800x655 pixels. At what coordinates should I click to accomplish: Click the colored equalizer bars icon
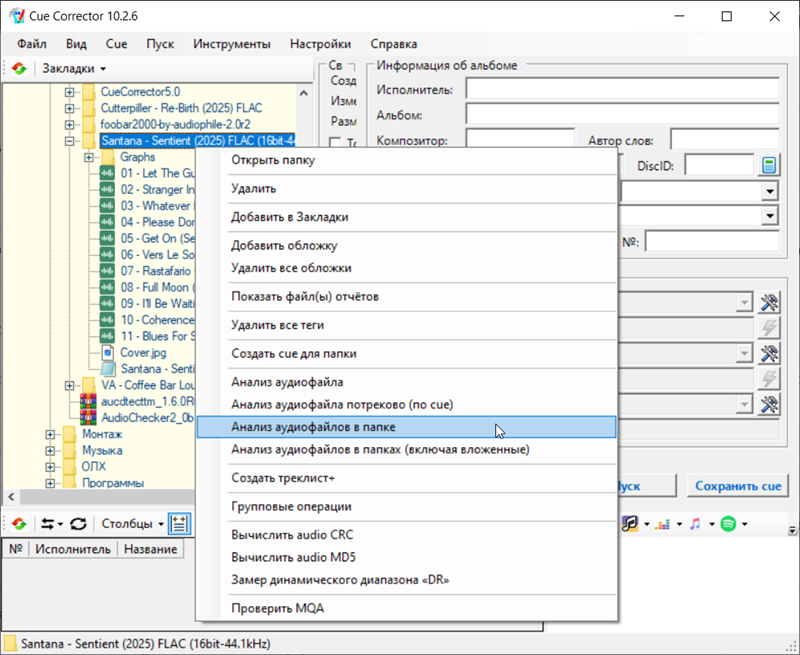(662, 524)
